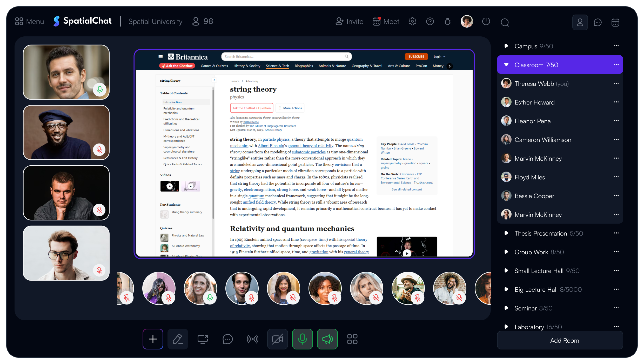Open the layout grid icon in toolbar

click(x=352, y=339)
